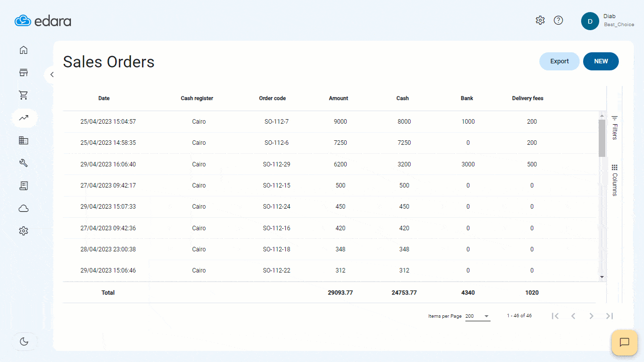Open the wrench tools sidebar icon

point(24,163)
